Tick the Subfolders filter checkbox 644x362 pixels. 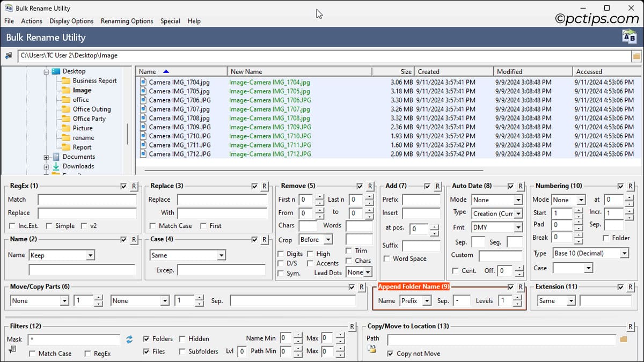tap(182, 352)
